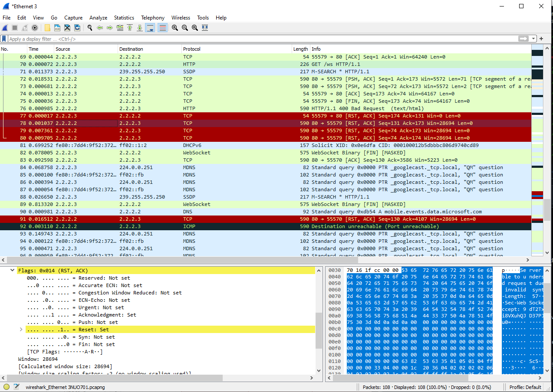
Task: Restart the current capture
Action: pyautogui.click(x=24, y=28)
